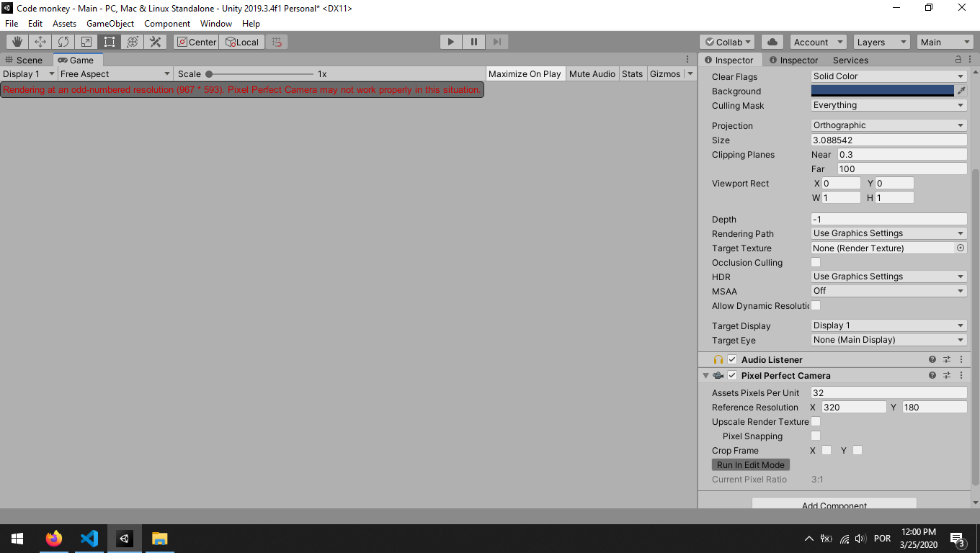Screen dimensions: 980x553
Task: Click the Run In Edit Mode button
Action: [750, 464]
